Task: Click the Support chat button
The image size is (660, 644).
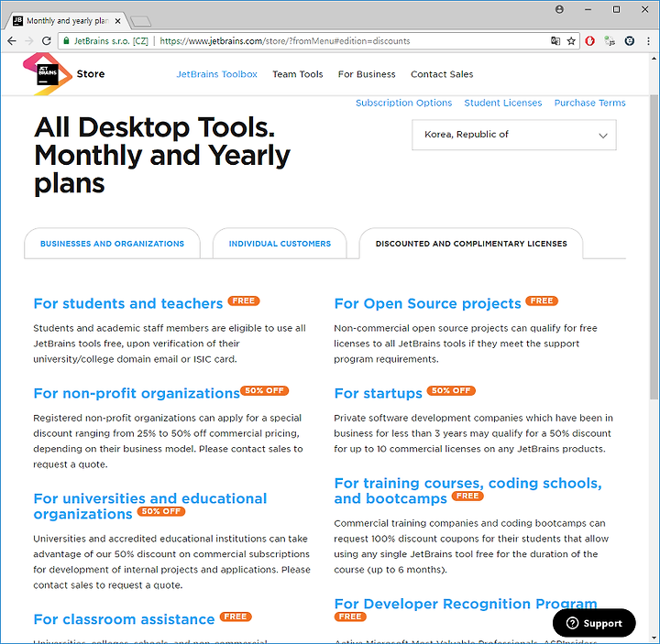Action: (594, 623)
